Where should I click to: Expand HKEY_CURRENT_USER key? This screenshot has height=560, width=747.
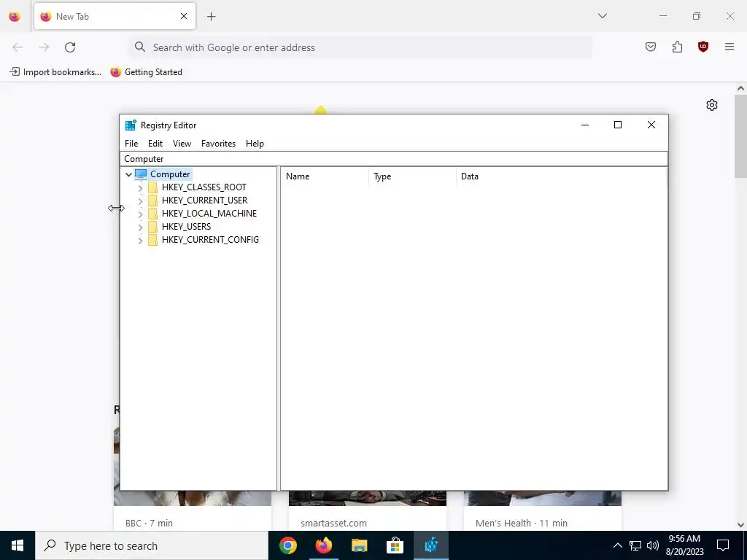coord(141,201)
